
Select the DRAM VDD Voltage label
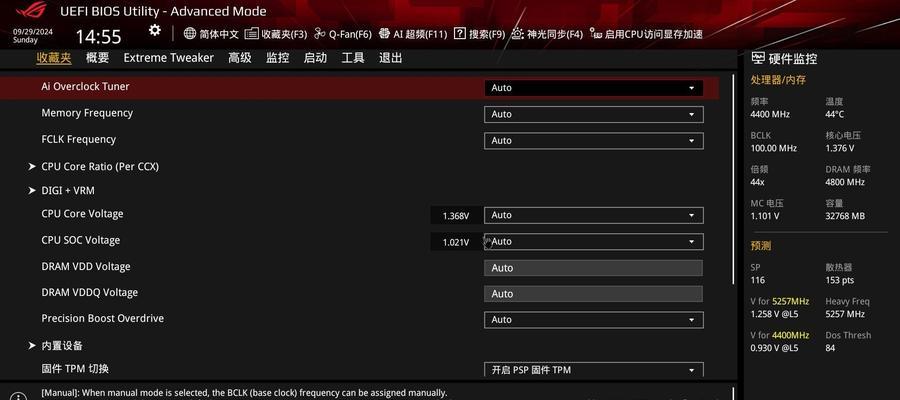tap(86, 267)
